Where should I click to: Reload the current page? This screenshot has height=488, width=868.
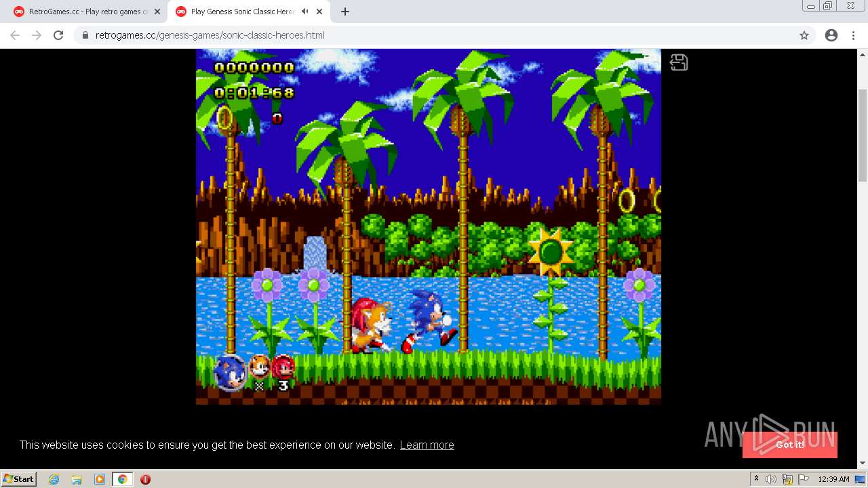tap(58, 35)
